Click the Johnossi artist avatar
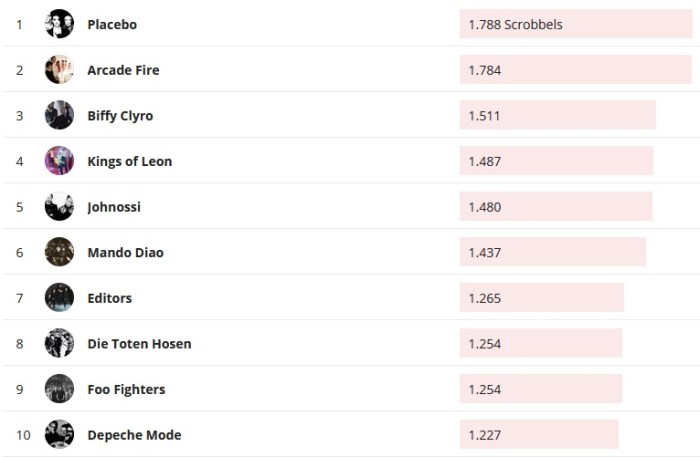The image size is (700, 457). (x=59, y=207)
